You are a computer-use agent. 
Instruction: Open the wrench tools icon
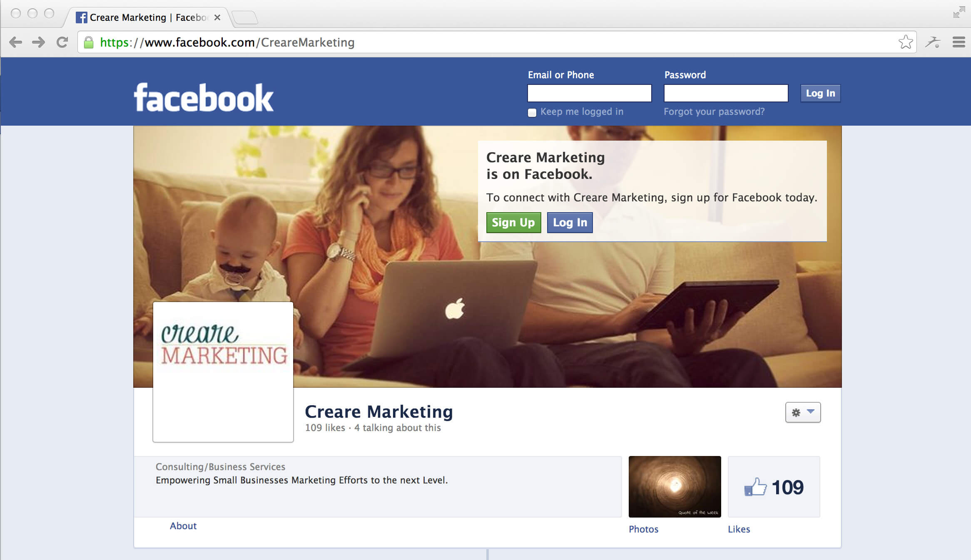[934, 42]
